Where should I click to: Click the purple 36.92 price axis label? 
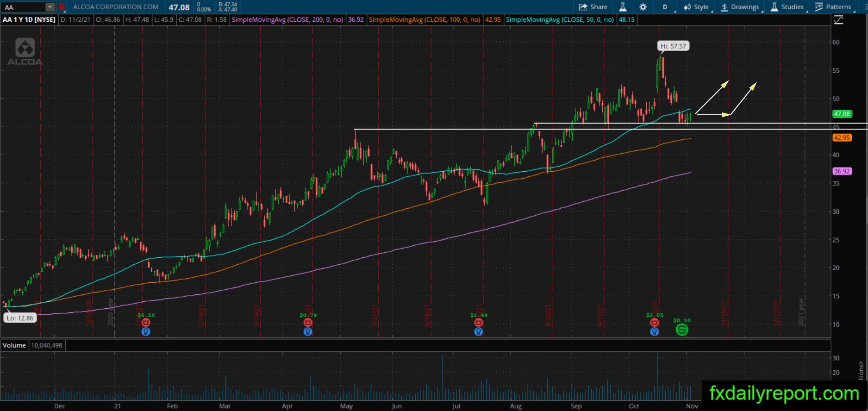(x=842, y=171)
